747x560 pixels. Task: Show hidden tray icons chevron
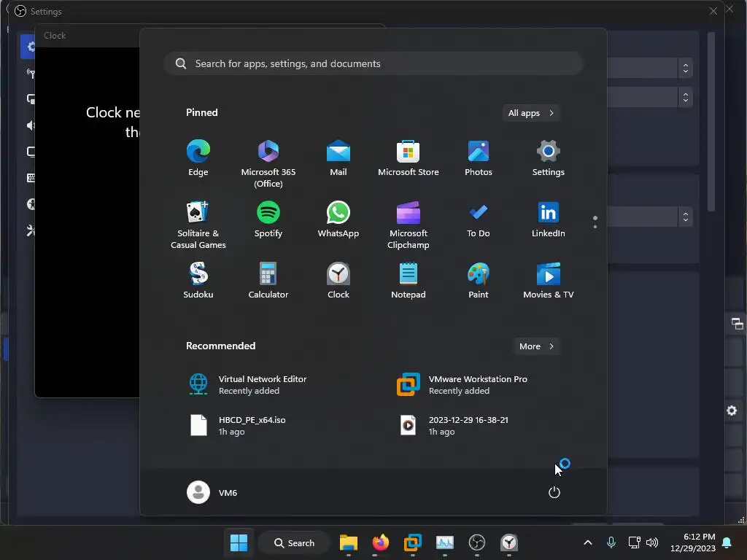tap(588, 542)
